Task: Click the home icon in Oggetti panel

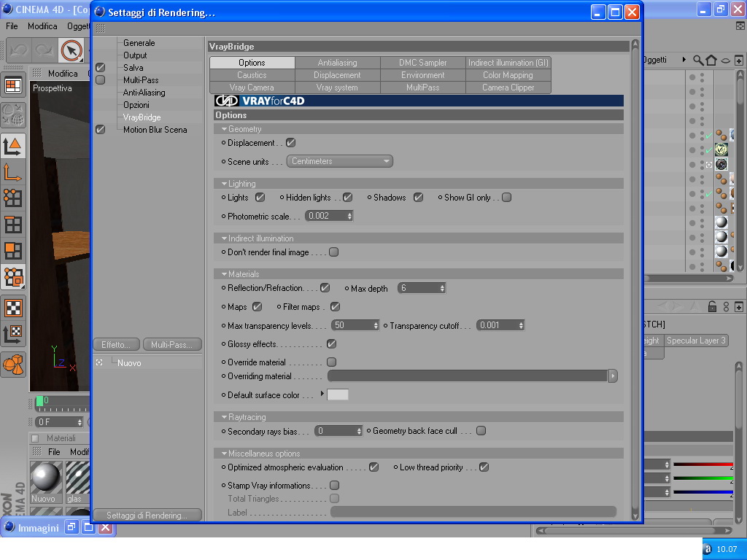Action: click(711, 60)
